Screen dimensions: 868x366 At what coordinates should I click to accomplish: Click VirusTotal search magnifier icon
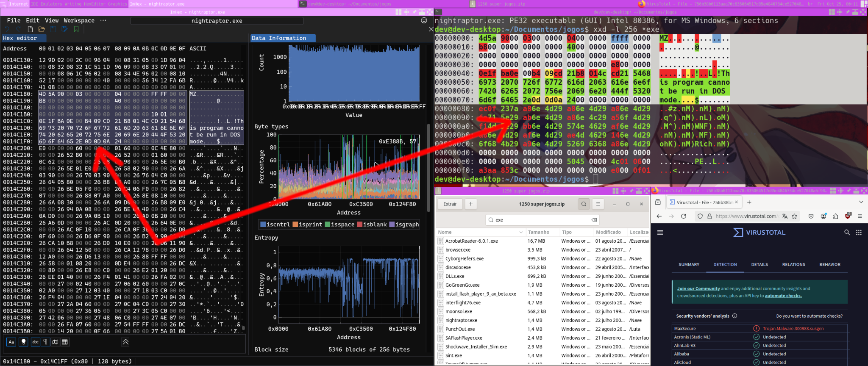click(x=847, y=232)
